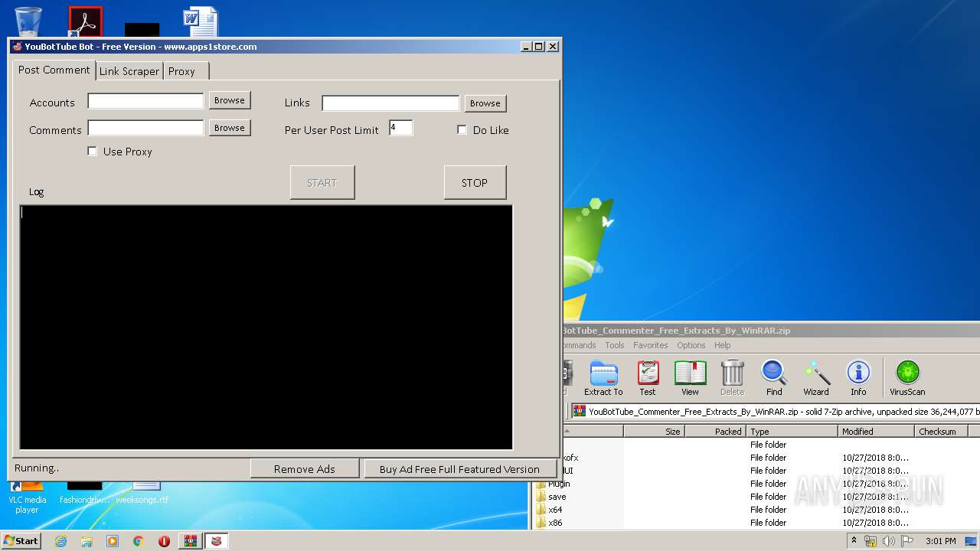
Task: Enable the Do Like checkbox
Action: [462, 130]
